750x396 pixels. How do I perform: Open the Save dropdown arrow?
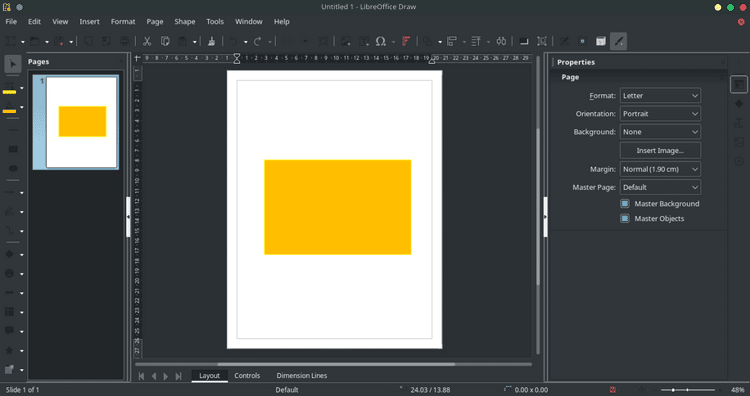[x=71, y=42]
